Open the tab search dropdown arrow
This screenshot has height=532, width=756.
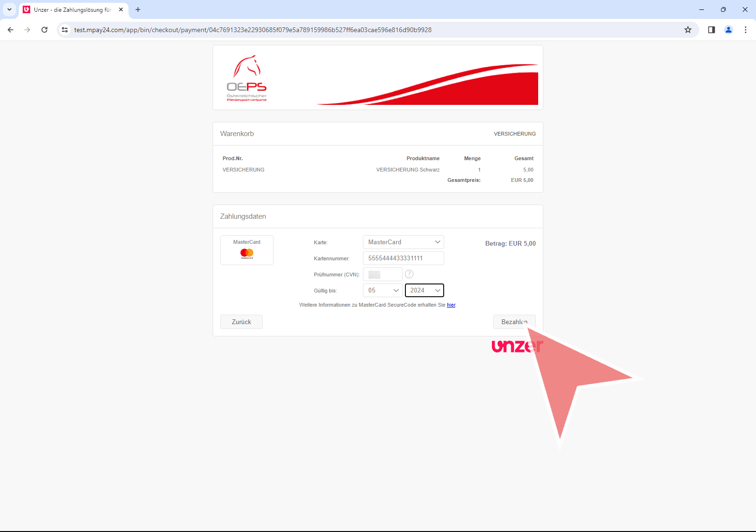coord(9,9)
